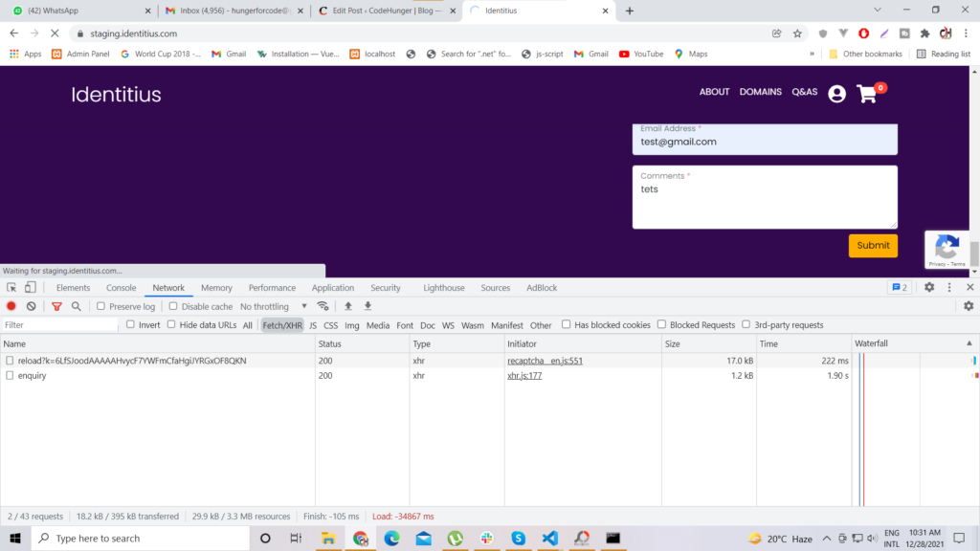Open the Chrome menu
This screenshot has width=980, height=551.
(x=967, y=33)
